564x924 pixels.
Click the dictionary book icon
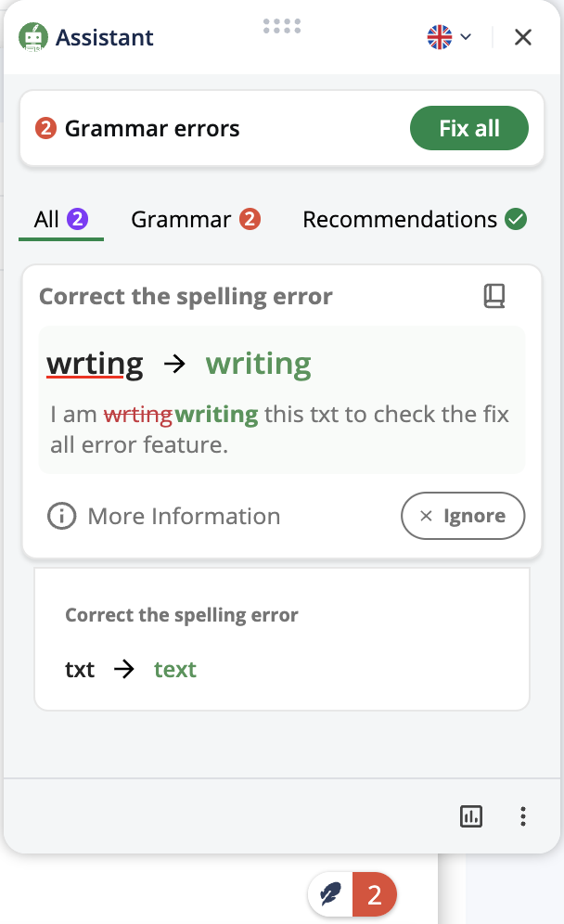tap(494, 296)
